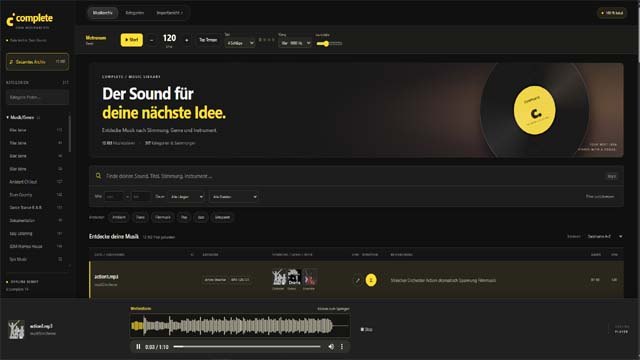Open the third red thumbnail in action1.mp3 row
The height and width of the screenshot is (360, 640).
(309, 278)
